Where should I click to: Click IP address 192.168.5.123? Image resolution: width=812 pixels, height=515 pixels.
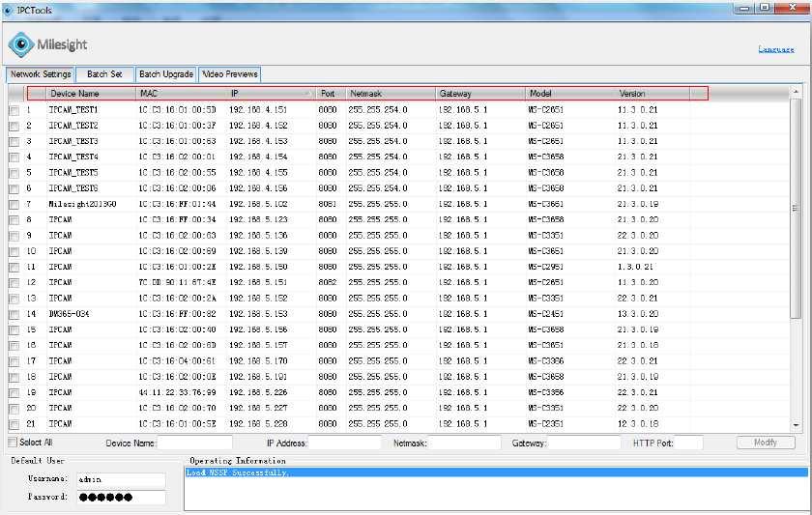click(x=258, y=219)
